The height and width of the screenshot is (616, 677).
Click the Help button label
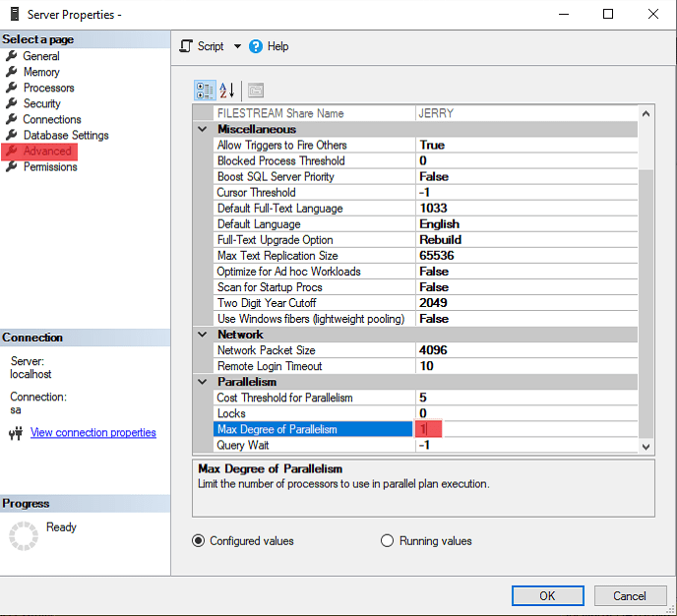(x=277, y=46)
